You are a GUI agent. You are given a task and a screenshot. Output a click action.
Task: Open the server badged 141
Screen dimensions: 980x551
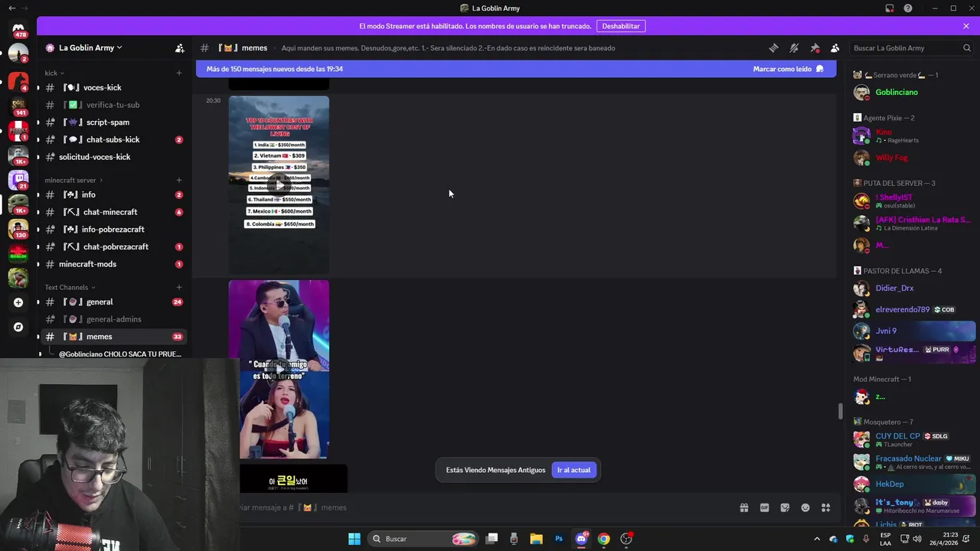click(x=18, y=105)
